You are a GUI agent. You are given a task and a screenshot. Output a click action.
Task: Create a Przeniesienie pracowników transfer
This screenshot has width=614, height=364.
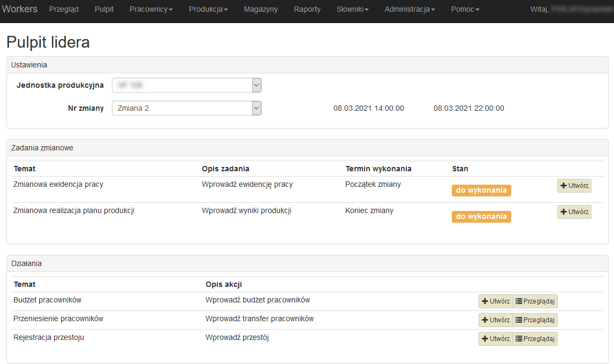[x=495, y=320]
